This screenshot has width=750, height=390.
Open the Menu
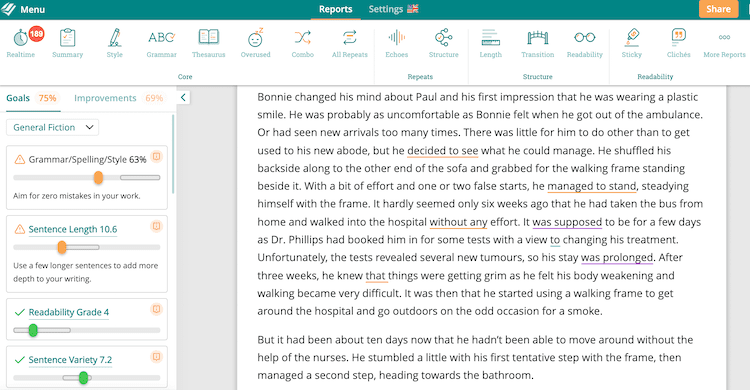[33, 9]
